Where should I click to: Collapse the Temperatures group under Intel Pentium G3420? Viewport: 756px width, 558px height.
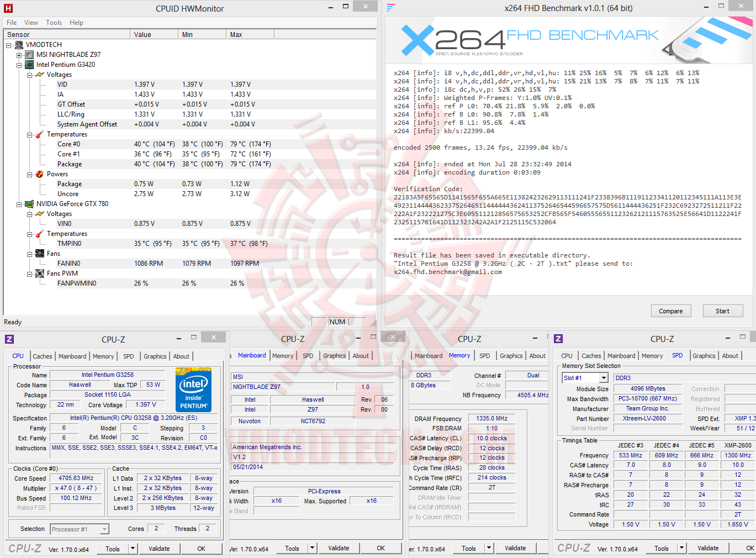[30, 134]
